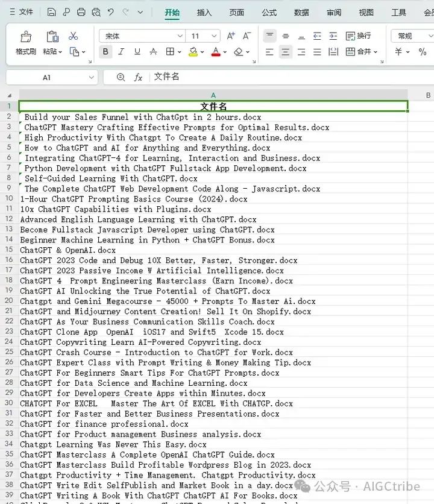Viewport: 434px width, 504px height.
Task: Select row 20 header
Action: [x=9, y=301]
